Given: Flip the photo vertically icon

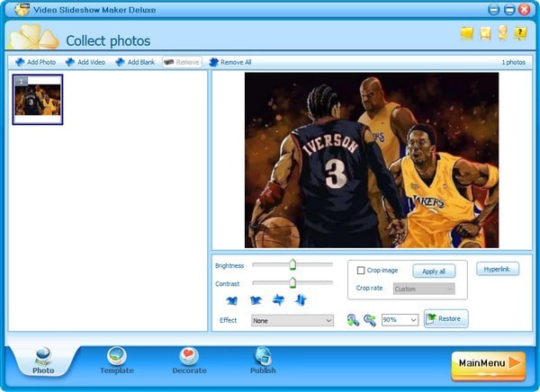Looking at the screenshot, I should [301, 300].
